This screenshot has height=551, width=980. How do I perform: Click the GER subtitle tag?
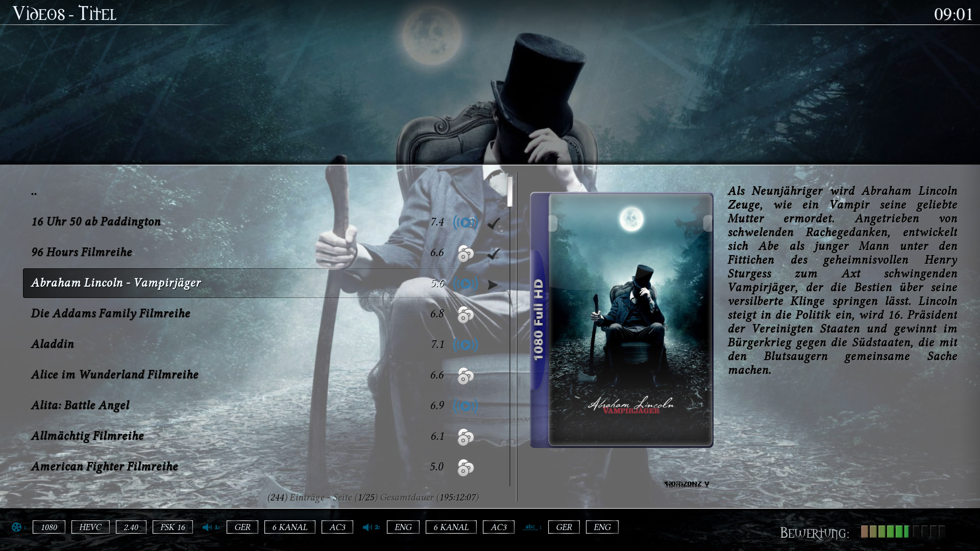[564, 527]
